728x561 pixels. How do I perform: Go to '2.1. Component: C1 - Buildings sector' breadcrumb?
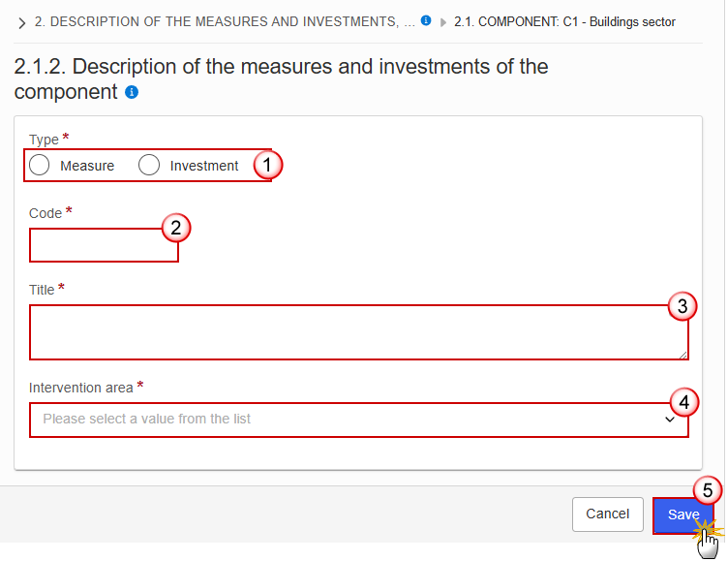[x=564, y=22]
